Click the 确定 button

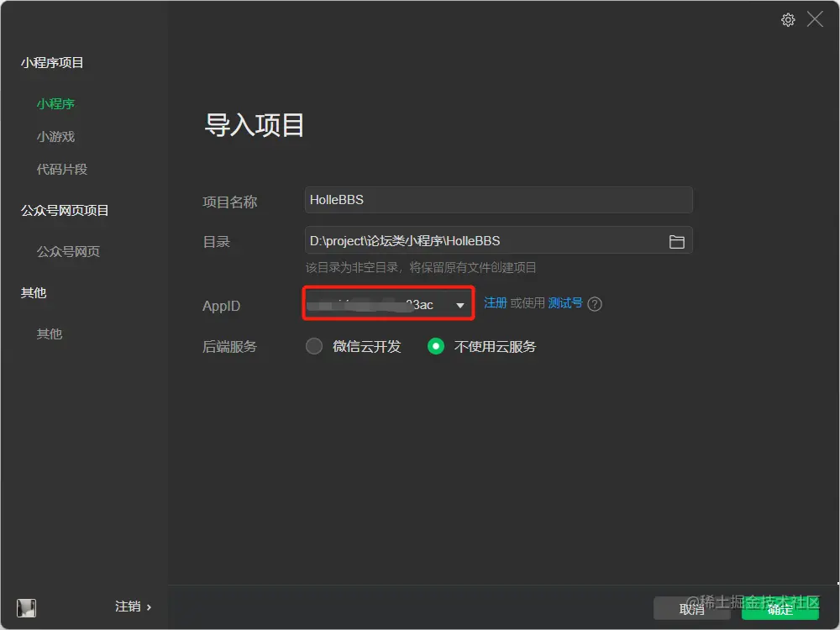click(x=780, y=608)
